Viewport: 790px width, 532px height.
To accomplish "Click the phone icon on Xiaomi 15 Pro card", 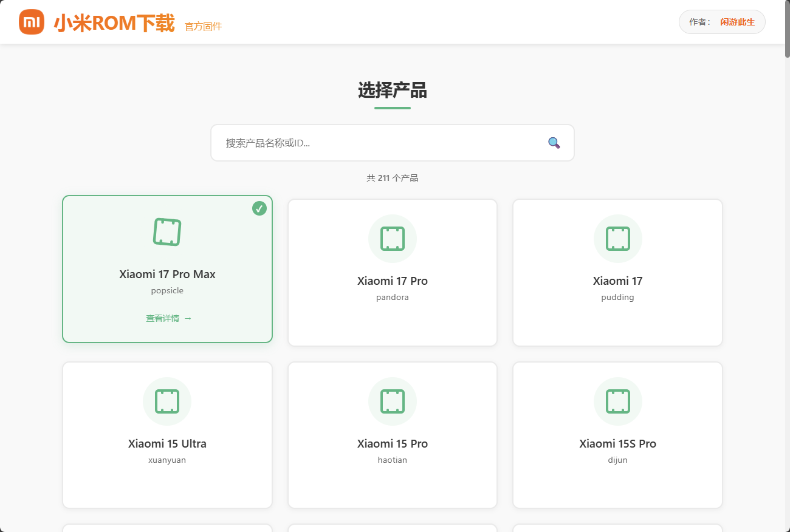I will click(x=392, y=401).
